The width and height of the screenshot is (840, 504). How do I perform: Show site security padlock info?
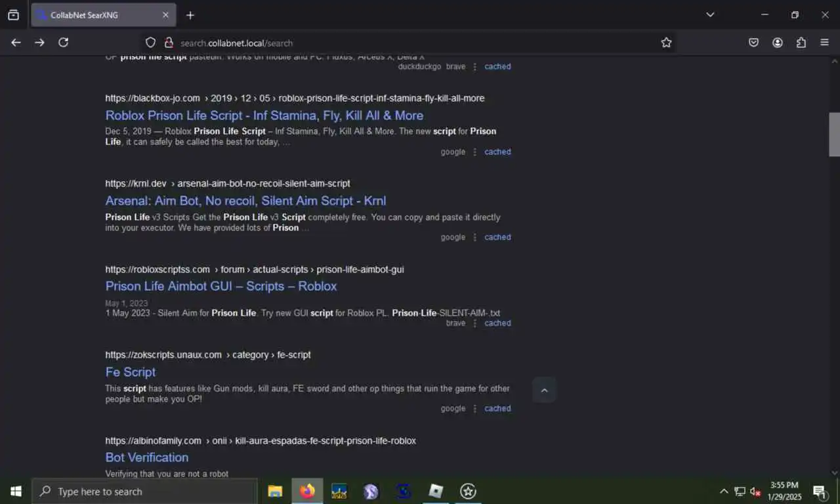pyautogui.click(x=169, y=43)
